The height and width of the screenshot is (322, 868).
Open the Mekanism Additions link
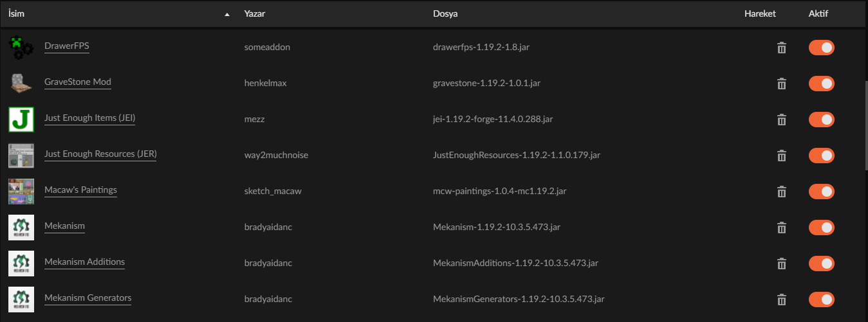click(x=84, y=262)
